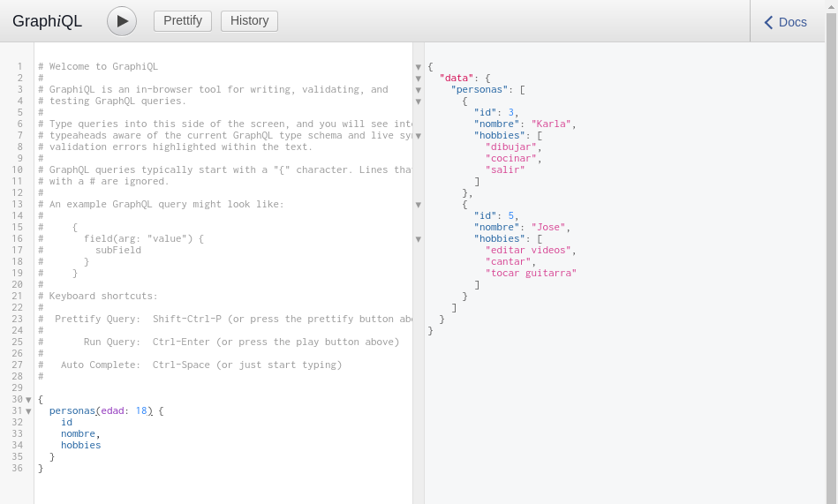Collapse the "data" object in results
The image size is (838, 504).
419,79
